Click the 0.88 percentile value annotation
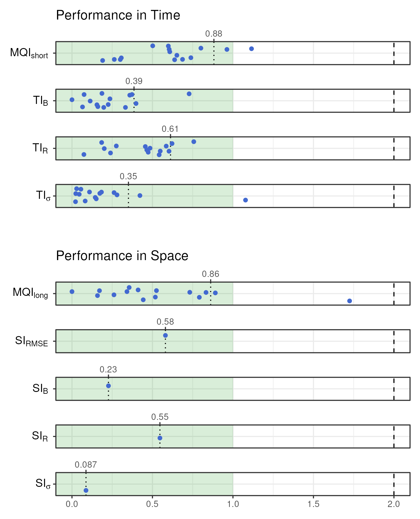This screenshot has width=420, height=519. click(214, 34)
